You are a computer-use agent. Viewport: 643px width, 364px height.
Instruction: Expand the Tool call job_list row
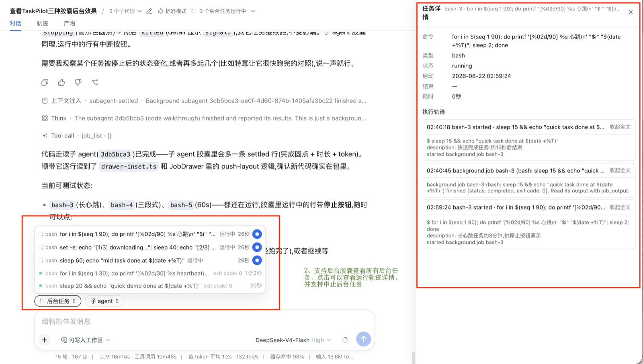(77, 136)
